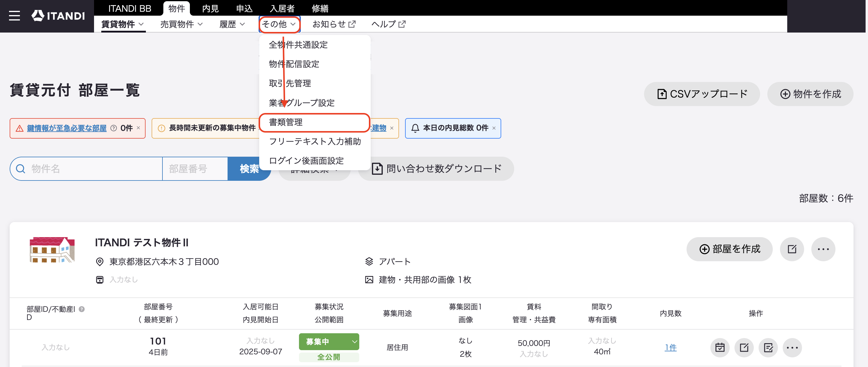
Task: Open the three-dot menu in room 101 row
Action: (792, 347)
